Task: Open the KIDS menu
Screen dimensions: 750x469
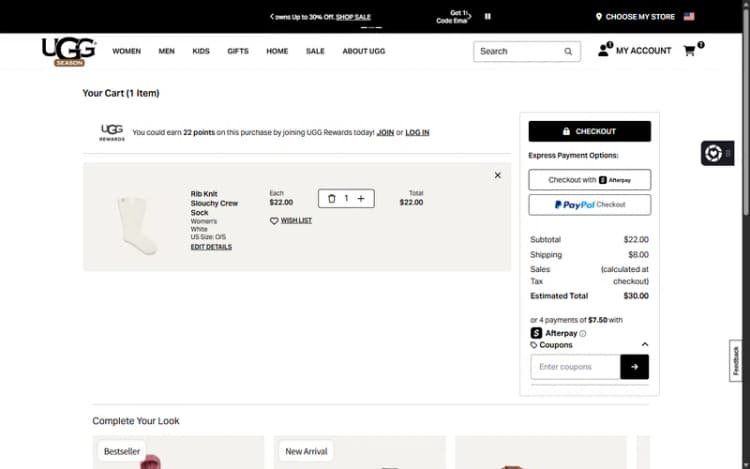Action: [201, 51]
